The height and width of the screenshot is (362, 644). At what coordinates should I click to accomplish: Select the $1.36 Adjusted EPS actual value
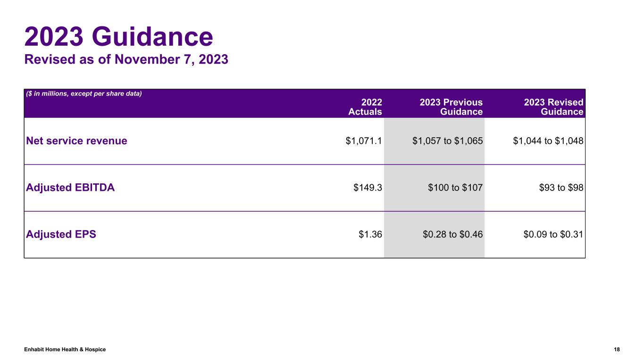tap(370, 234)
